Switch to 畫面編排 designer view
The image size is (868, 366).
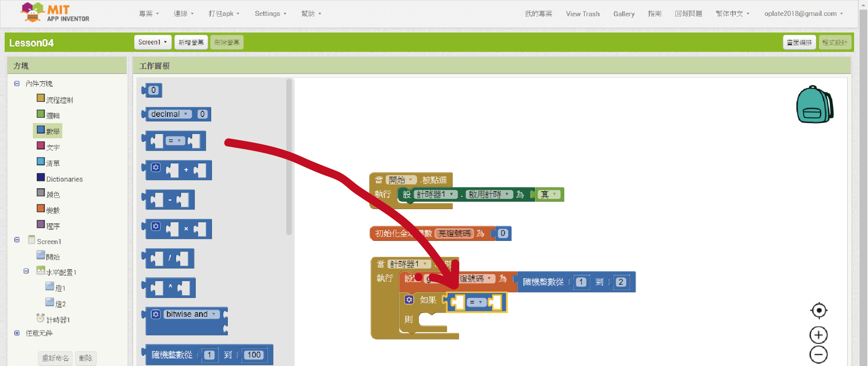(799, 42)
